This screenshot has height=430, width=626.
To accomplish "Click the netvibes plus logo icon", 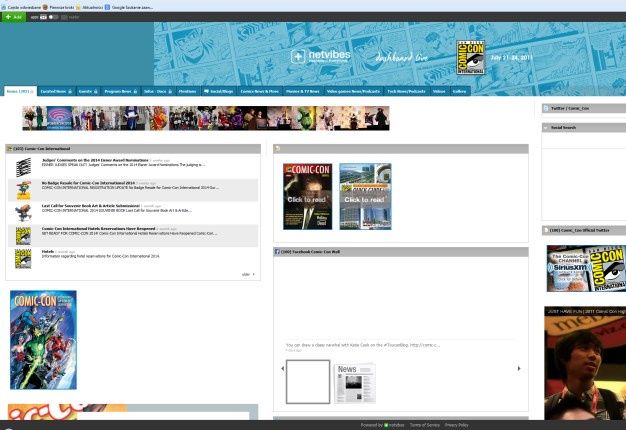I will tap(298, 57).
